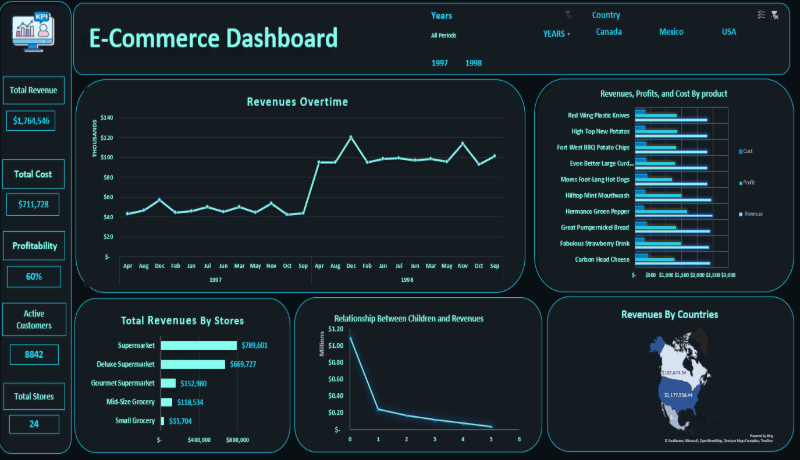800x460 pixels.
Task: Click the 1997 year axis label
Action: coord(215,280)
